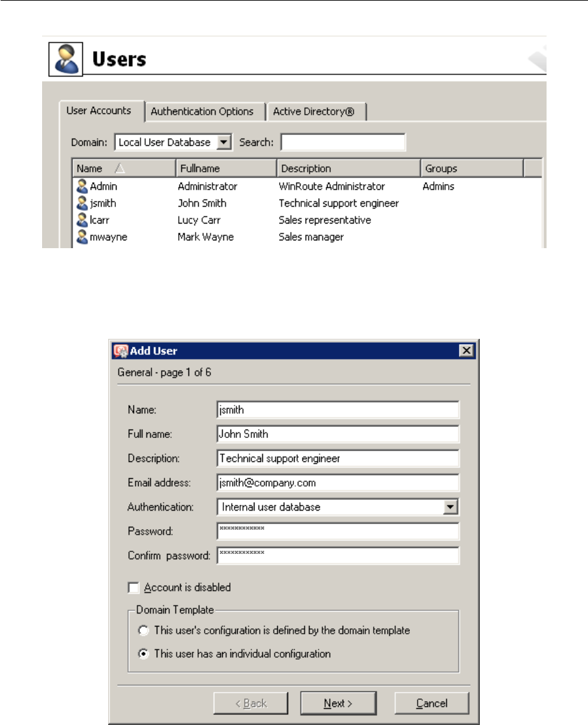This screenshot has height=725, width=588.
Task: Click the 'Sales manager' description cell
Action: coord(311,236)
